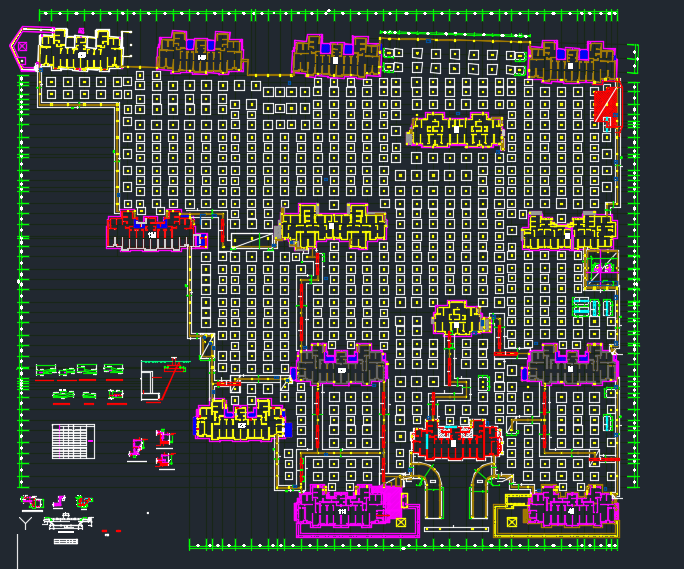This screenshot has height=569, width=684.
Task: Click the cyan equipment cluster
Action: [593, 307]
